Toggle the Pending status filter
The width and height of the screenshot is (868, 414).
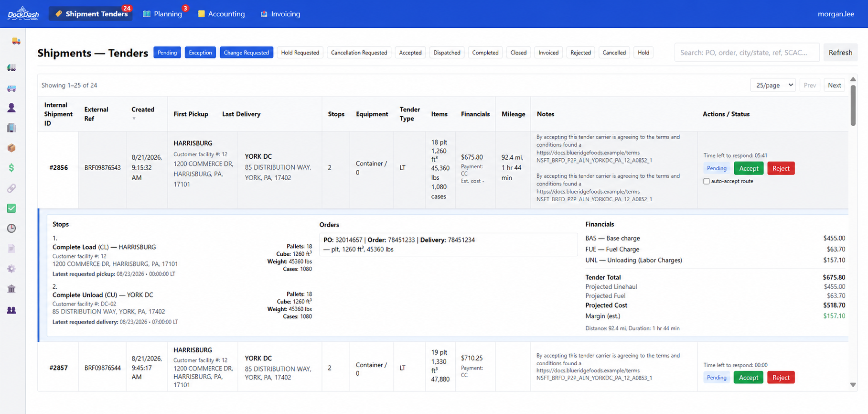pos(167,53)
